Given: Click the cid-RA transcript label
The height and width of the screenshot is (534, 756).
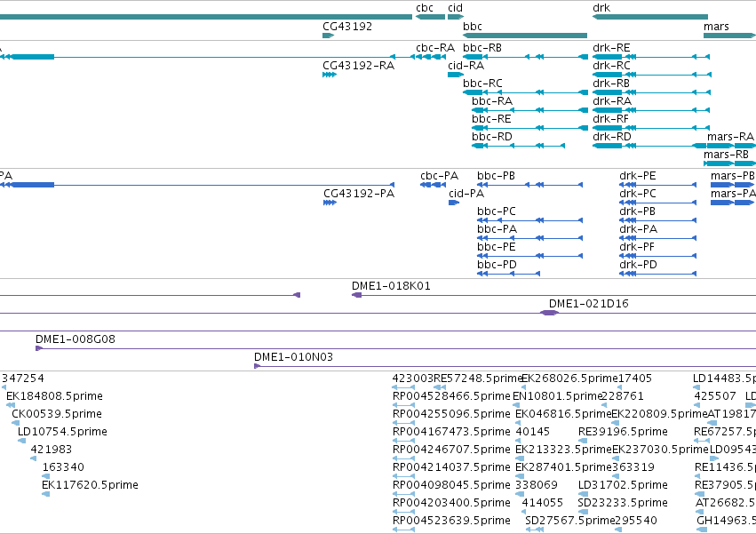Looking at the screenshot, I should coord(466,66).
